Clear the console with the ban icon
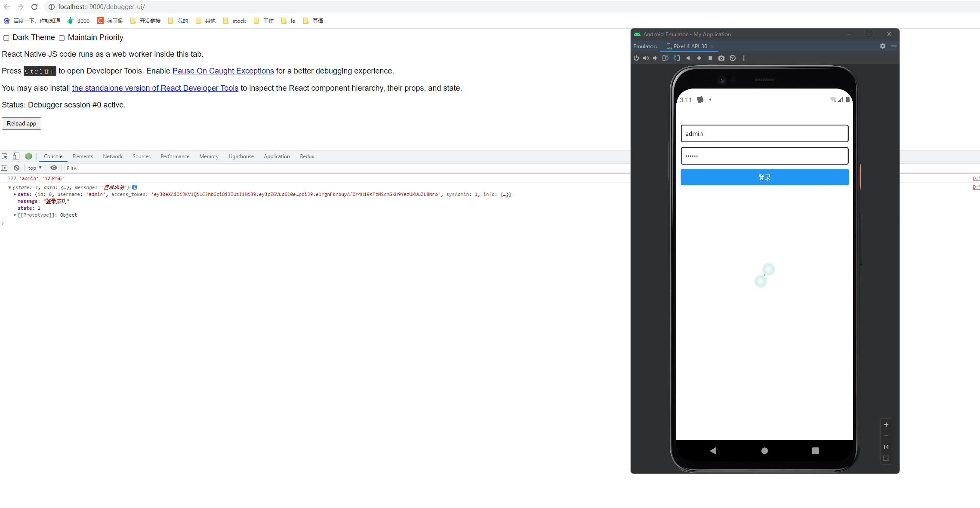The width and height of the screenshot is (980, 508). [x=16, y=168]
